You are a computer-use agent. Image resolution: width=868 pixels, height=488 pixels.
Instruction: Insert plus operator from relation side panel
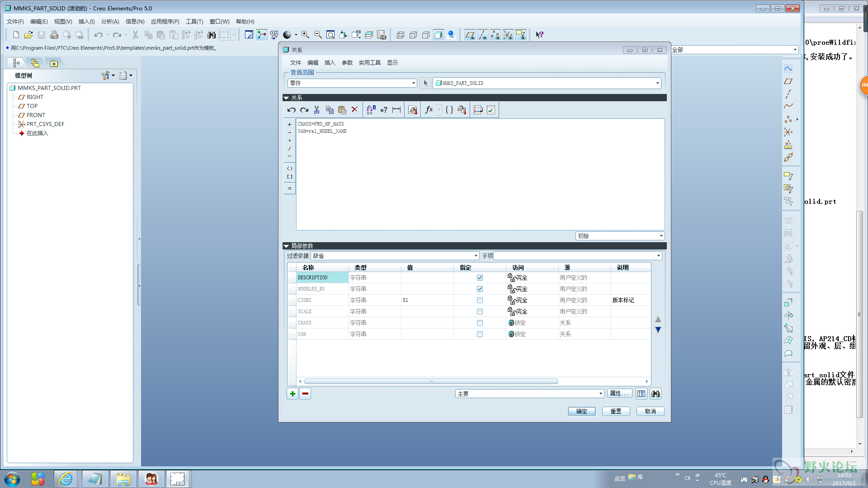coord(290,124)
